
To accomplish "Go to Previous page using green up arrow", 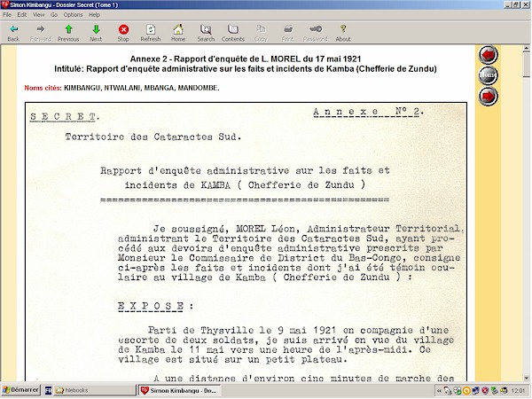I will (68, 33).
